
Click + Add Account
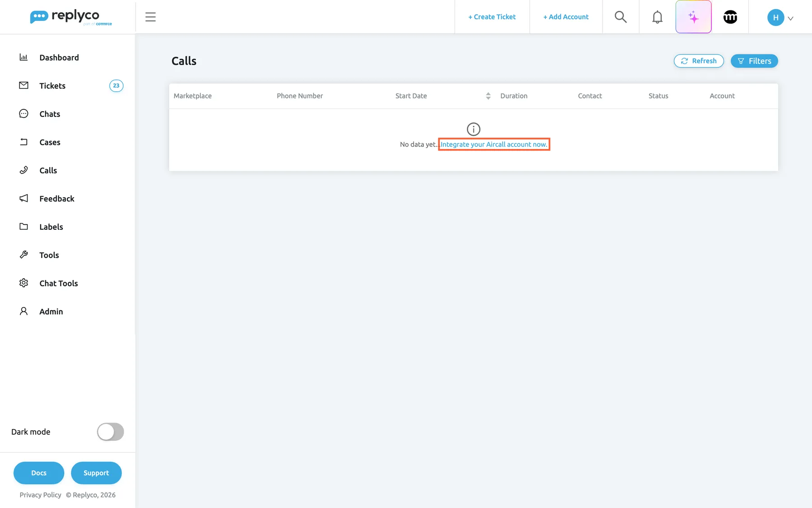pyautogui.click(x=566, y=17)
